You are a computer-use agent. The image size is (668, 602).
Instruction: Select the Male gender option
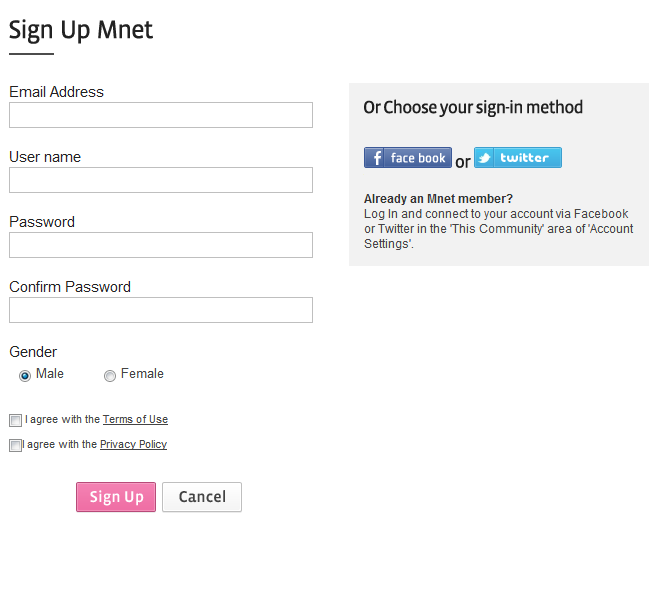click(x=25, y=376)
